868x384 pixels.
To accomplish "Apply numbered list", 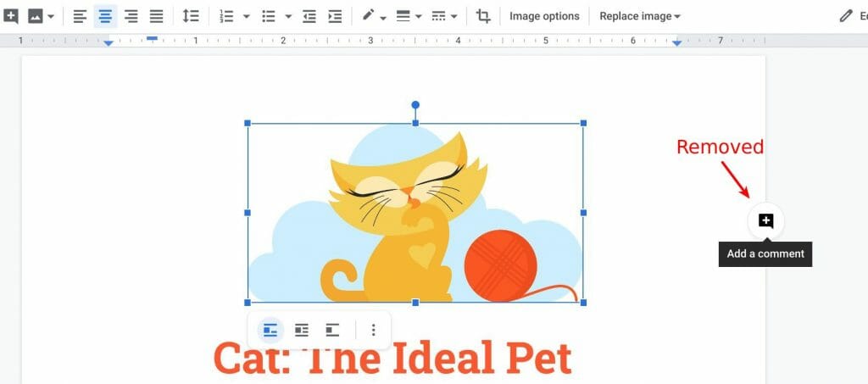I will click(226, 16).
